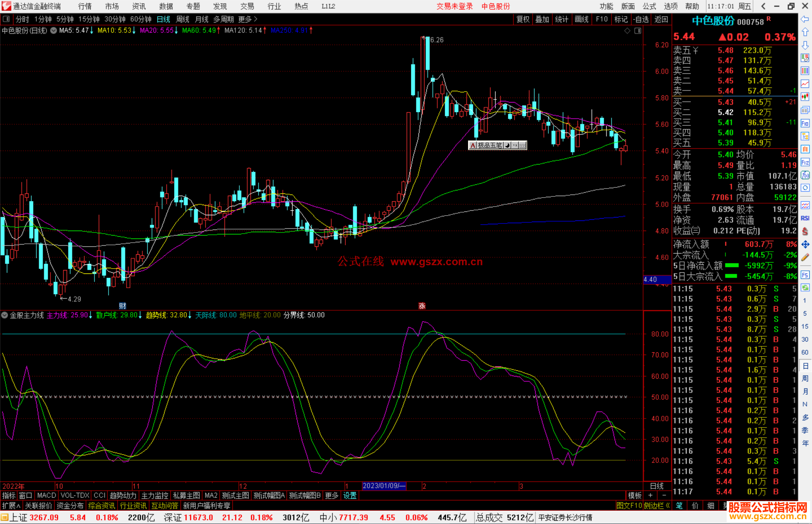
Task: Select the 周线 weekly period
Action: coord(183,19)
